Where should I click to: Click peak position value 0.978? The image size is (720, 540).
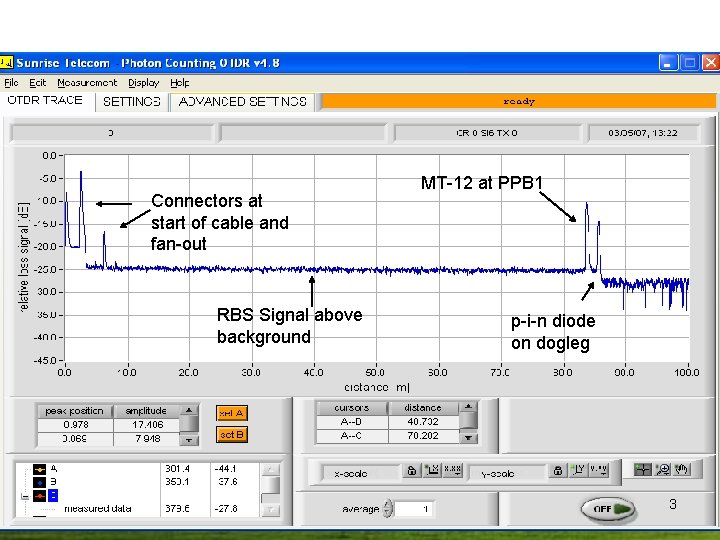tap(76, 425)
